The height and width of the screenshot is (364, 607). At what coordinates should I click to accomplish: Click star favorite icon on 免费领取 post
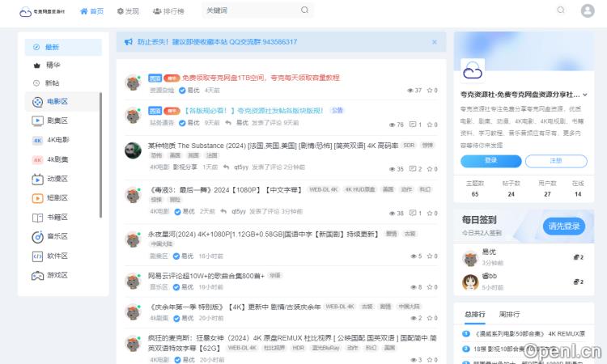pos(429,90)
